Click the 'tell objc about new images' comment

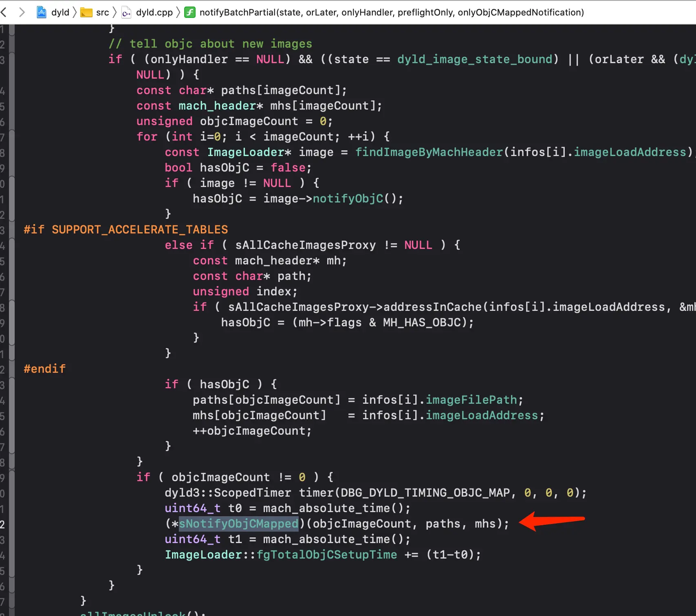tap(211, 44)
